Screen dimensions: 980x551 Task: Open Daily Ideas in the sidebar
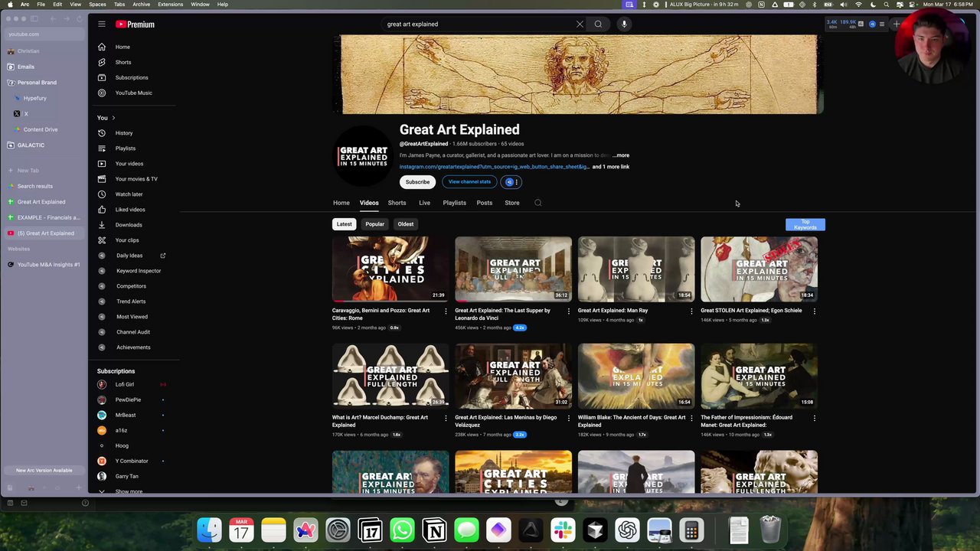tap(129, 256)
